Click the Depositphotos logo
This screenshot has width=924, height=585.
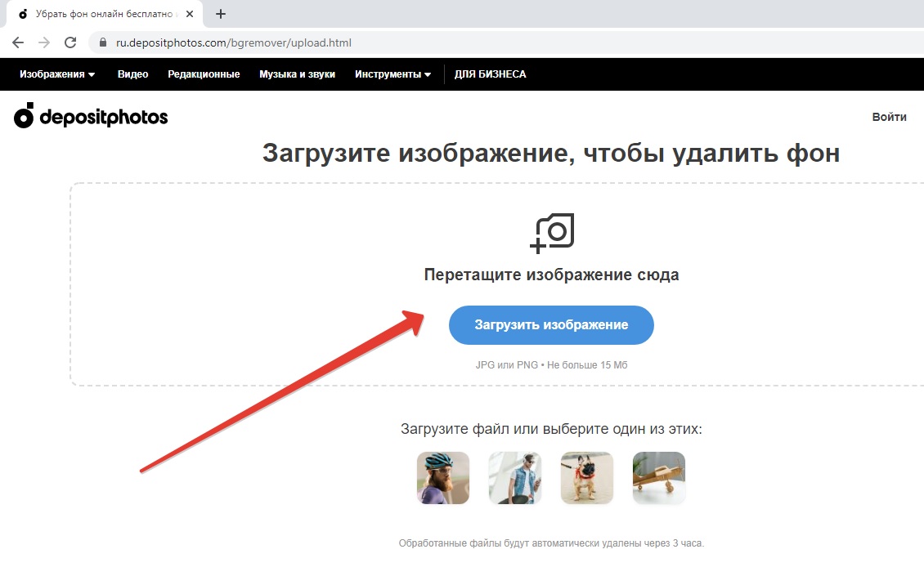(91, 118)
